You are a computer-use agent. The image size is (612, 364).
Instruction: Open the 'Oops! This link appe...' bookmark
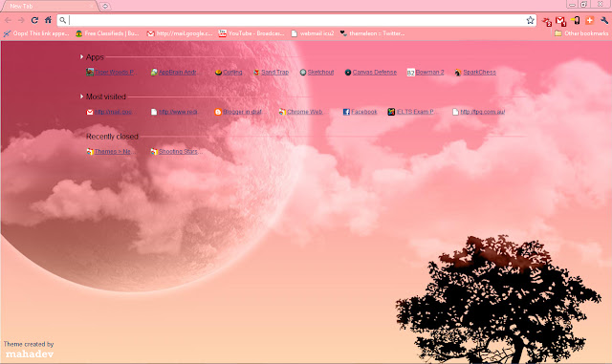pos(36,33)
